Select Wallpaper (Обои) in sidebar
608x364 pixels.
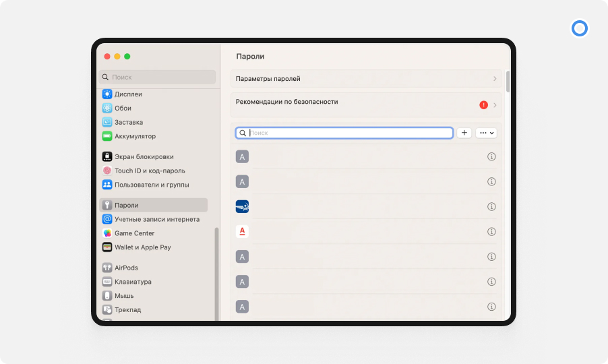(123, 109)
